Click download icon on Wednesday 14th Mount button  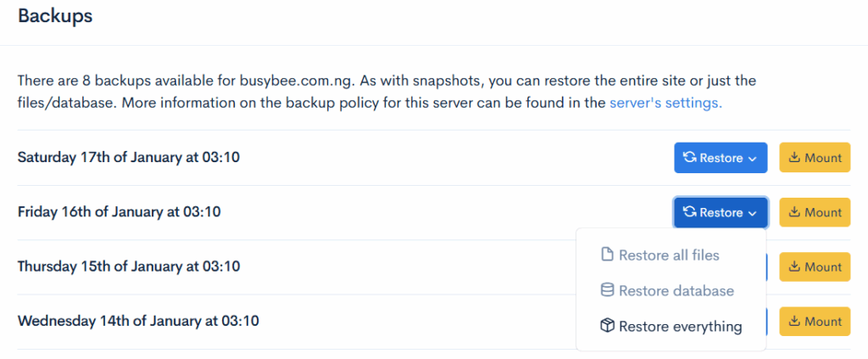794,321
